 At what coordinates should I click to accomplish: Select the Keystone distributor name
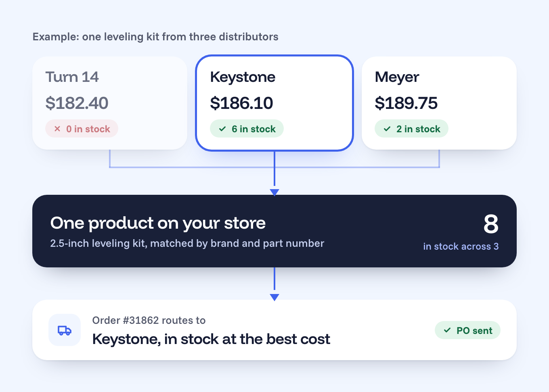coord(243,77)
